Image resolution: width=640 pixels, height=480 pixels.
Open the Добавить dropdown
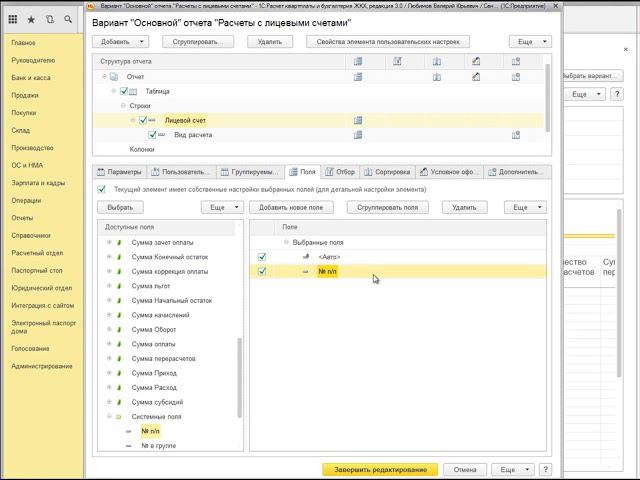[x=120, y=42]
